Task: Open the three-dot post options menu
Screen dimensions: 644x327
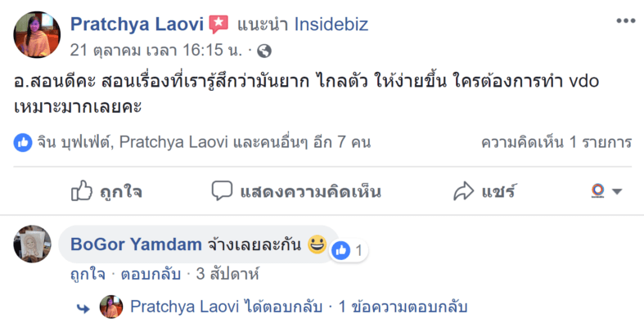Action: coord(625,21)
